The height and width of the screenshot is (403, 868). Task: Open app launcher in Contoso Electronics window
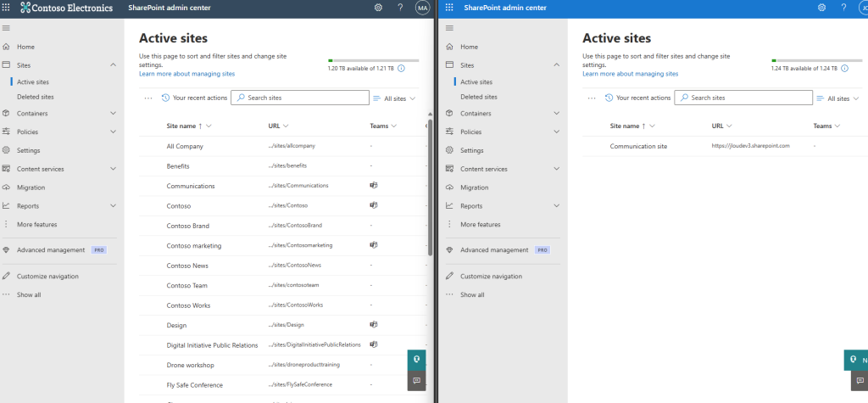point(6,8)
